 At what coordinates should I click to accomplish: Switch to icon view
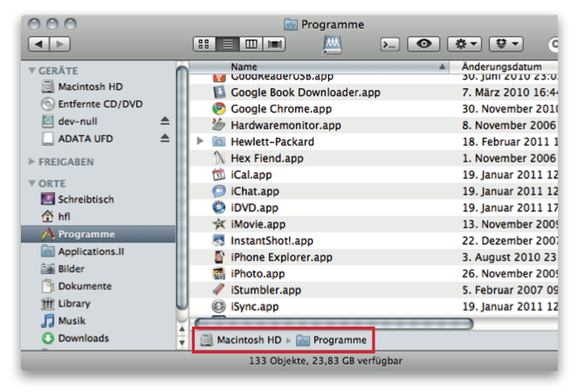click(204, 45)
